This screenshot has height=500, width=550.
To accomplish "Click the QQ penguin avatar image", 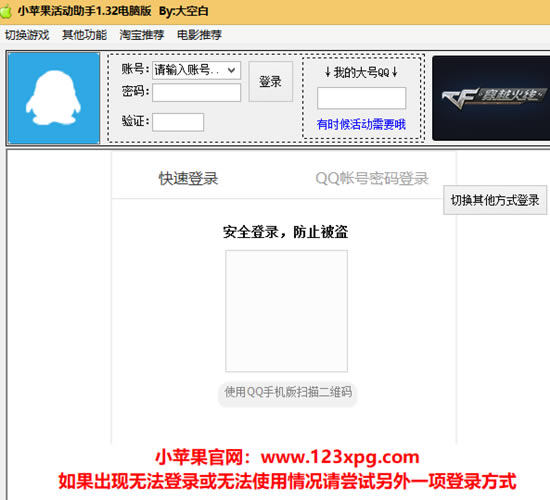I will [54, 98].
